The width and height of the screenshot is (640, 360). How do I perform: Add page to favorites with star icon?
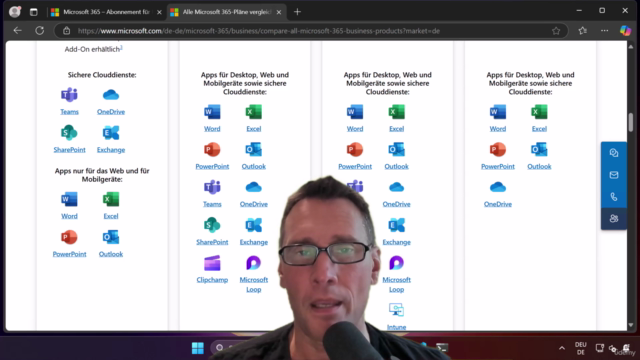click(x=556, y=31)
